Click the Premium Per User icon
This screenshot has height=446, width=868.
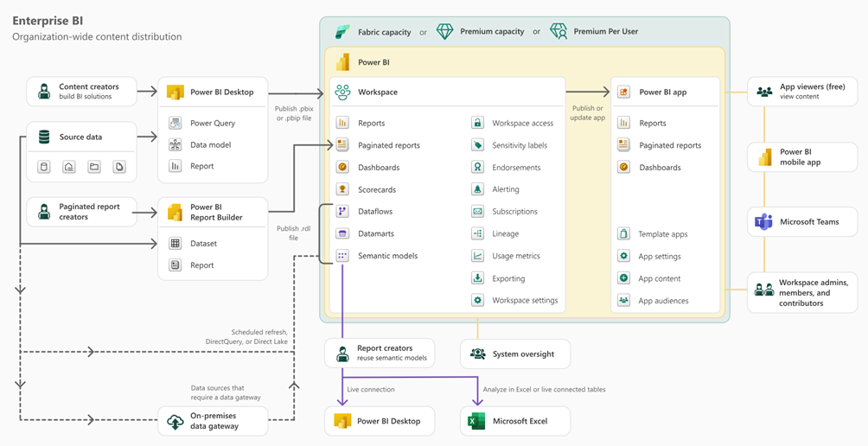point(558,32)
